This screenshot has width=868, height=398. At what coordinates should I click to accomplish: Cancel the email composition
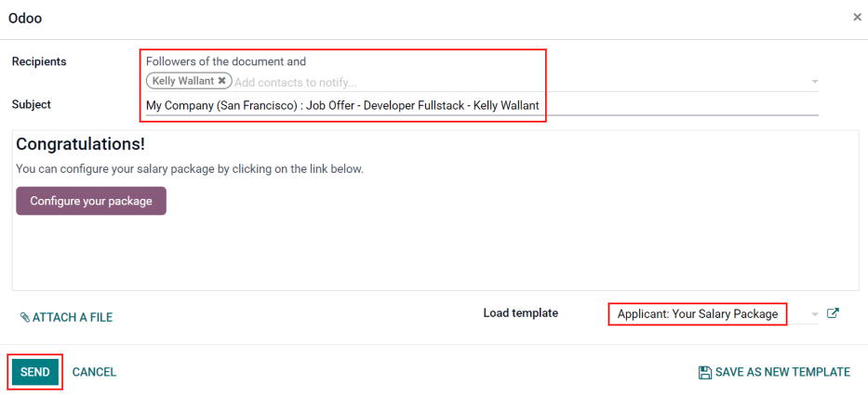click(x=94, y=372)
